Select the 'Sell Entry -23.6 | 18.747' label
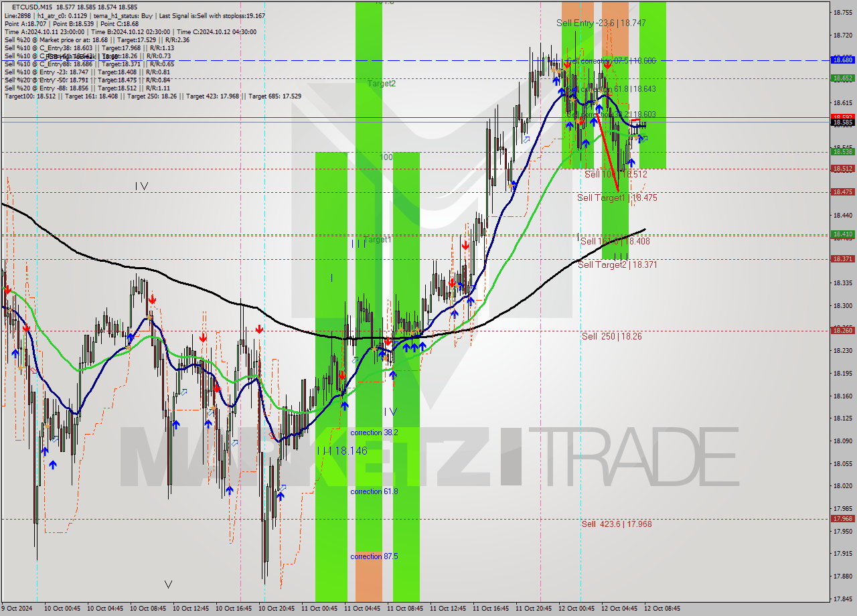This screenshot has height=616, width=857. 601,23
